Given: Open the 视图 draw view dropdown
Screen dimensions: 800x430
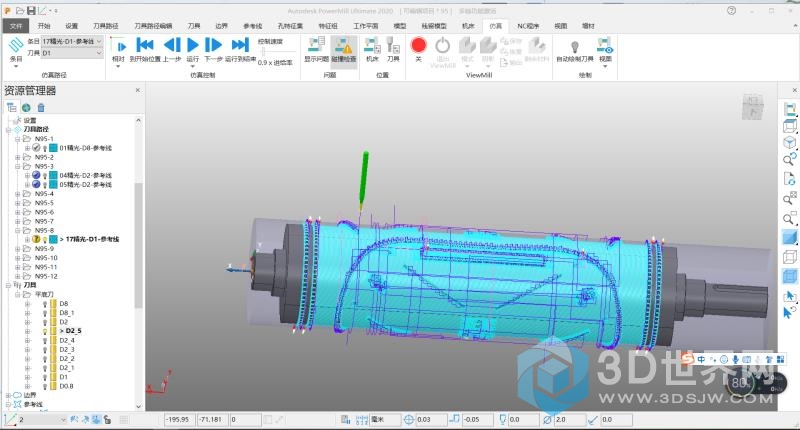Looking at the screenshot, I should click(x=605, y=65).
